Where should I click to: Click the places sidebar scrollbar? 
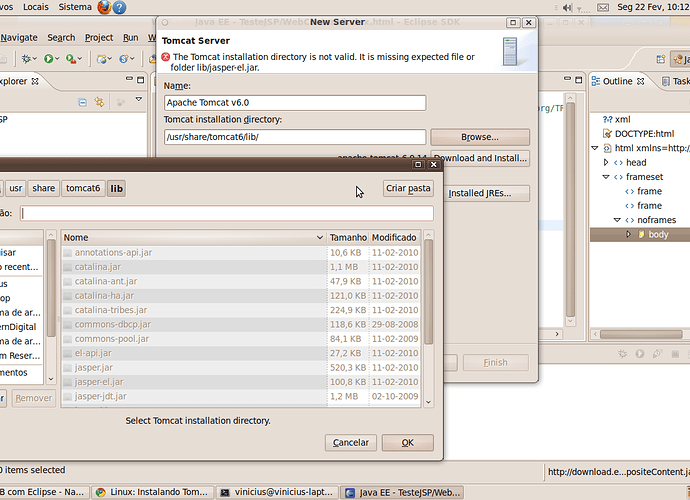(x=51, y=289)
